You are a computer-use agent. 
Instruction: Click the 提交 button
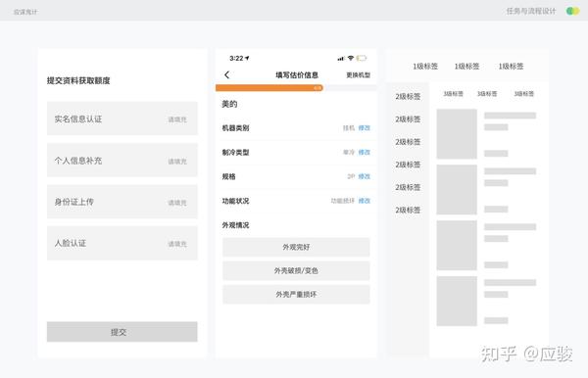(122, 332)
